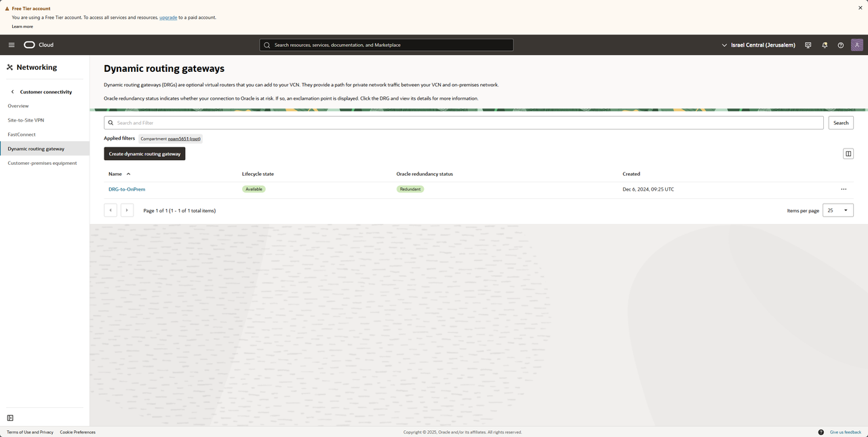
Task: Go back from Customer connectivity
Action: (12, 92)
